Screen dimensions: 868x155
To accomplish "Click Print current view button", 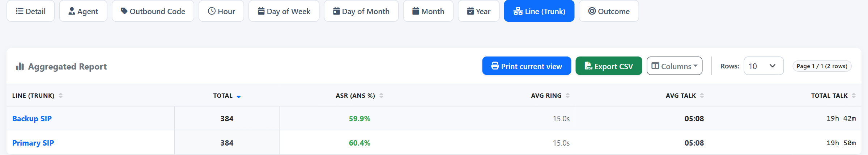I will [527, 66].
